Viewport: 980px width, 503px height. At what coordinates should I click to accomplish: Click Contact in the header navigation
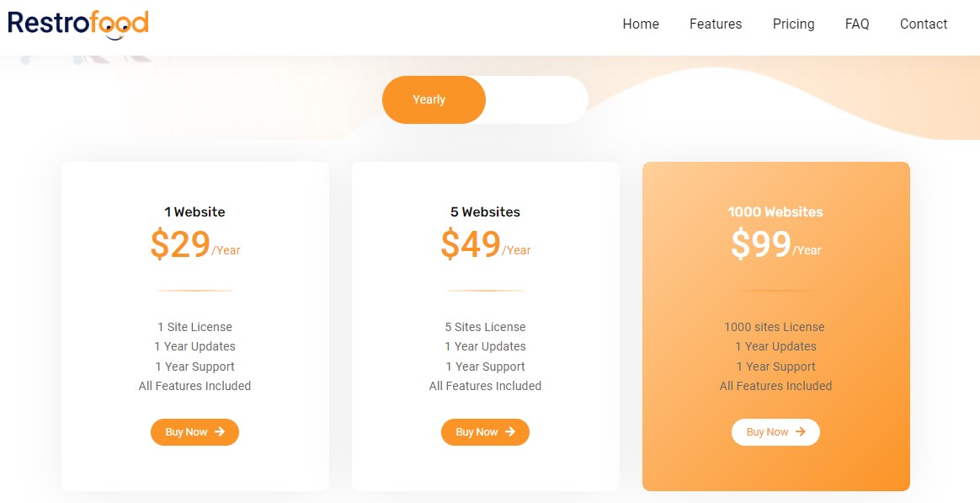924,24
